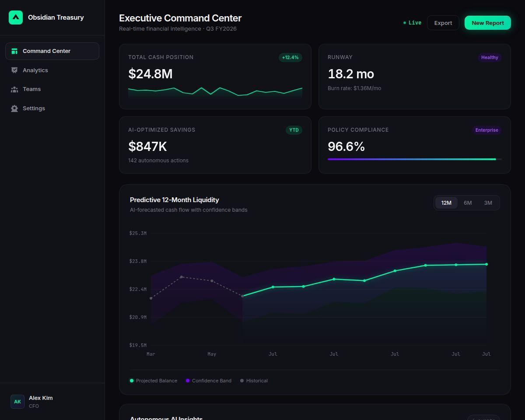Viewport: 525px width, 420px height.
Task: Create a New Report
Action: coord(488,23)
